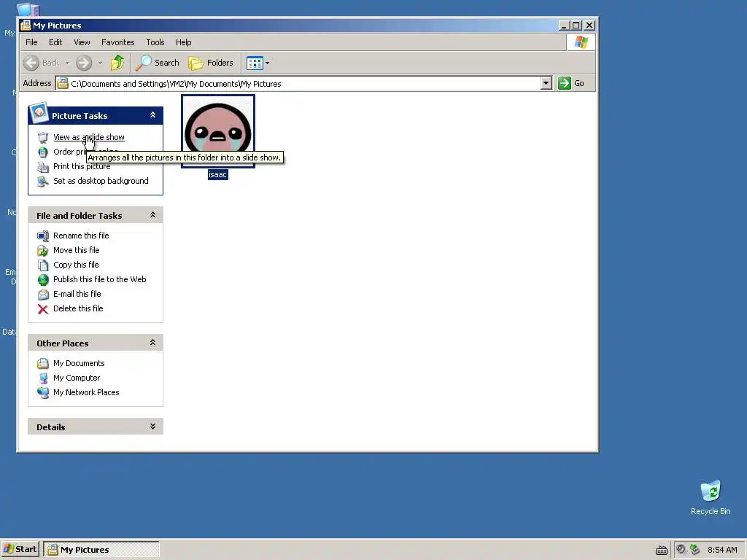This screenshot has height=560, width=747.
Task: Open the Help menu
Action: [183, 42]
